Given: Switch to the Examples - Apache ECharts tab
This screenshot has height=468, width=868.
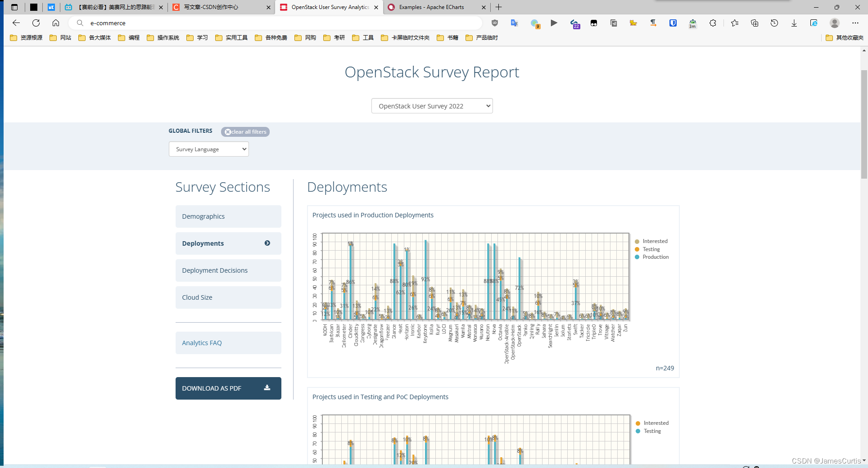Looking at the screenshot, I should (431, 7).
